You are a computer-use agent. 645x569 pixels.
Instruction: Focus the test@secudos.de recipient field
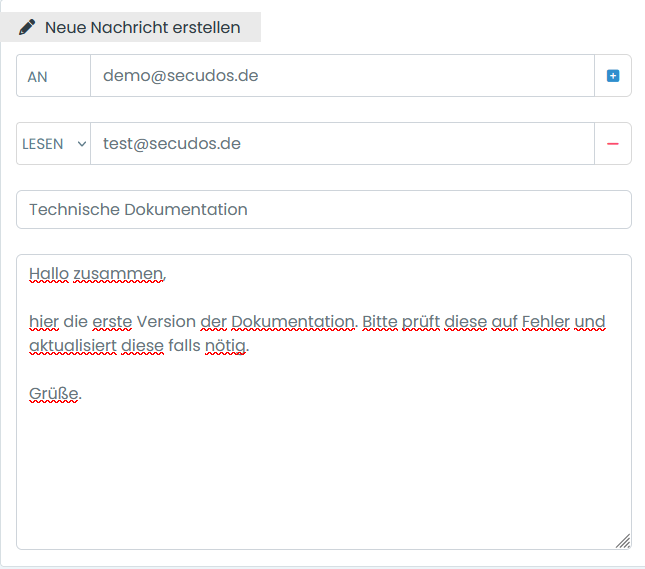tap(342, 144)
